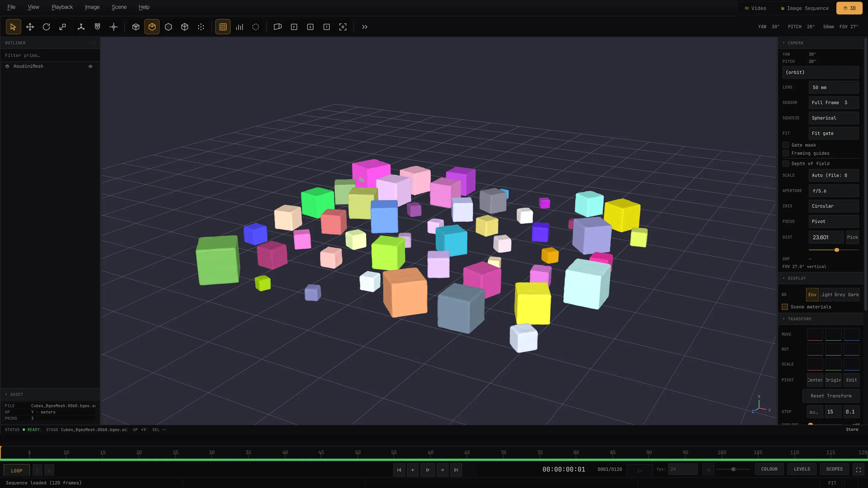Select the arrow selection tool
Screen dimensions: 868x488
tap(13, 27)
